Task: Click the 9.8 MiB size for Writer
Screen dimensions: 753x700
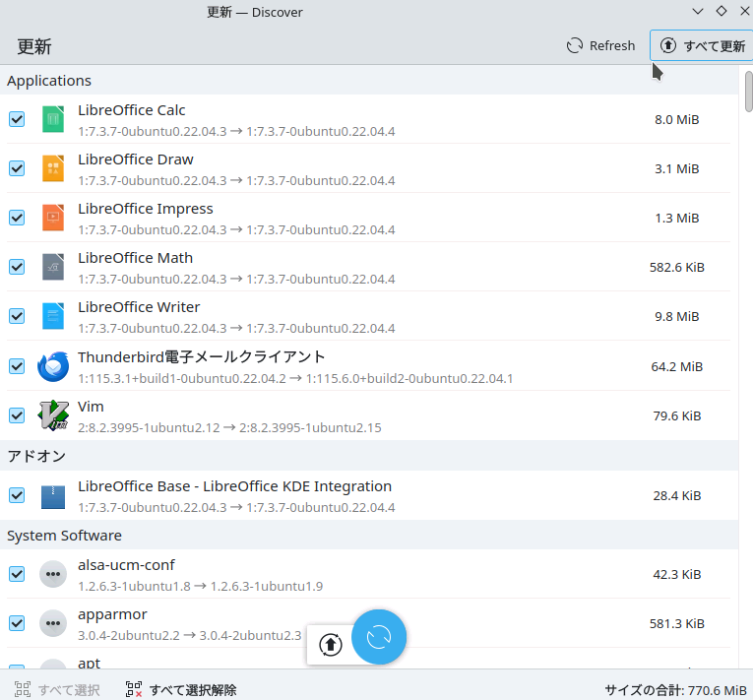Action: (676, 317)
